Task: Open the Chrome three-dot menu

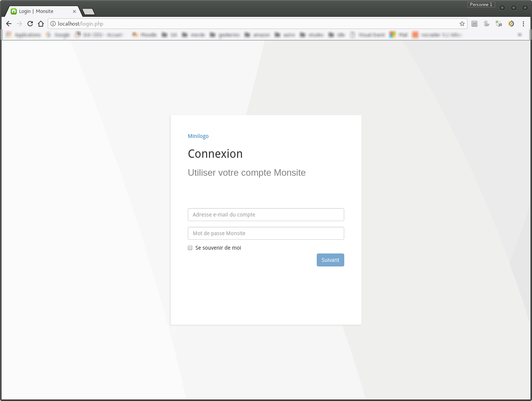Action: 523,24
